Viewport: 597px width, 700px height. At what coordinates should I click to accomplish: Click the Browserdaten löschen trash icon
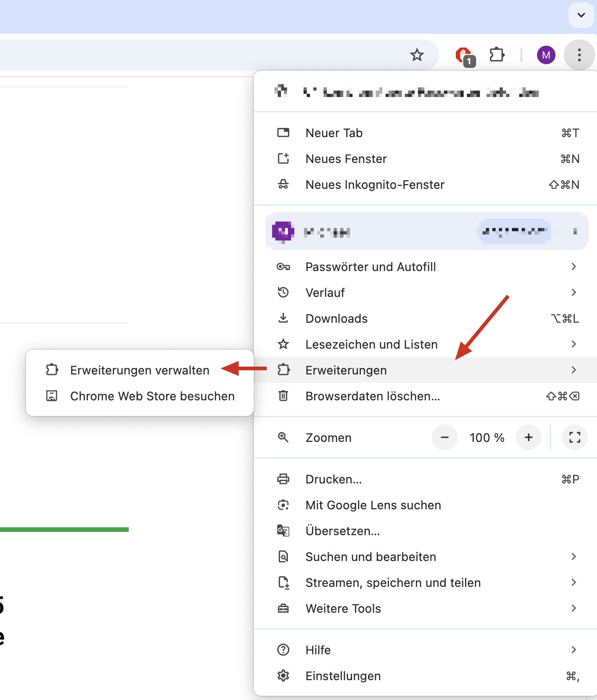pyautogui.click(x=283, y=396)
